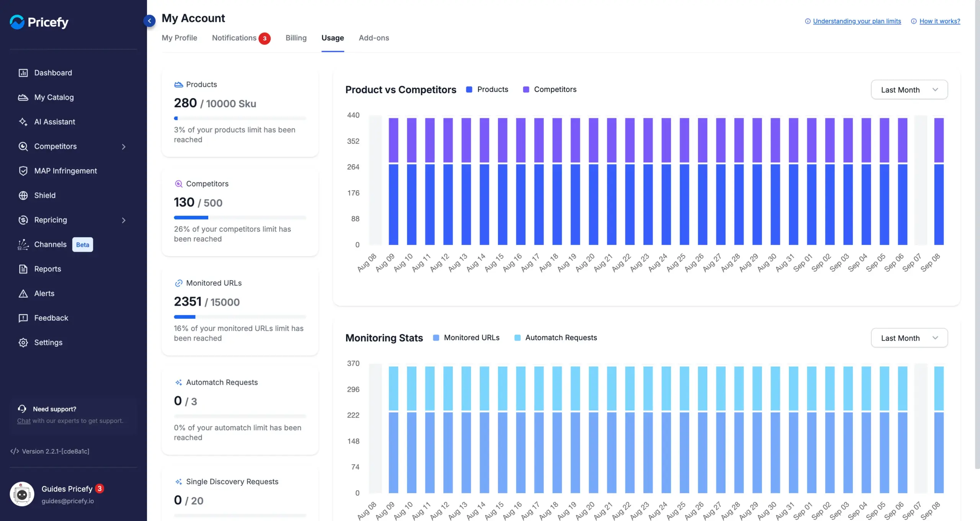Click the Automatch Requests sparkle icon

point(178,382)
